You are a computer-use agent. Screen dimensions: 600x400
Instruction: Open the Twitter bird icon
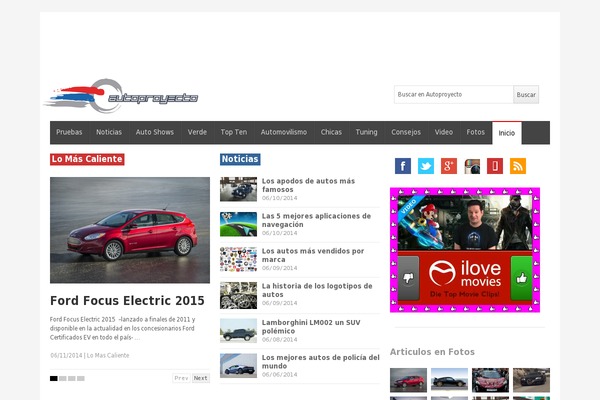pyautogui.click(x=426, y=166)
